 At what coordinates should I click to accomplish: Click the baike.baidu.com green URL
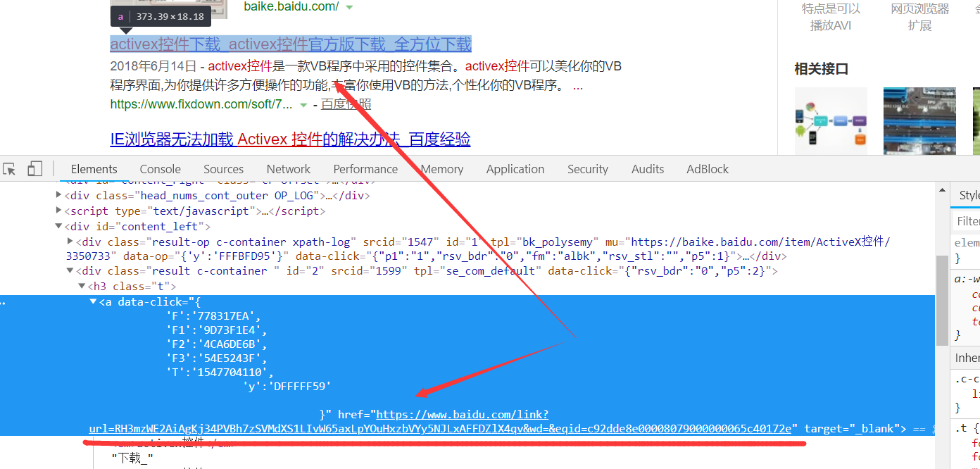291,7
